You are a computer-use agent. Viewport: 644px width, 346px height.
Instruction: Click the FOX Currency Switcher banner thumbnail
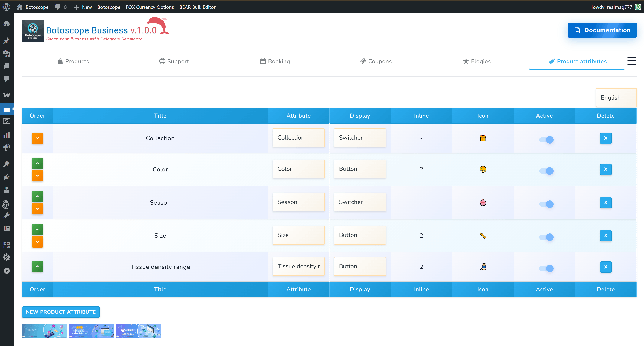tap(91, 331)
